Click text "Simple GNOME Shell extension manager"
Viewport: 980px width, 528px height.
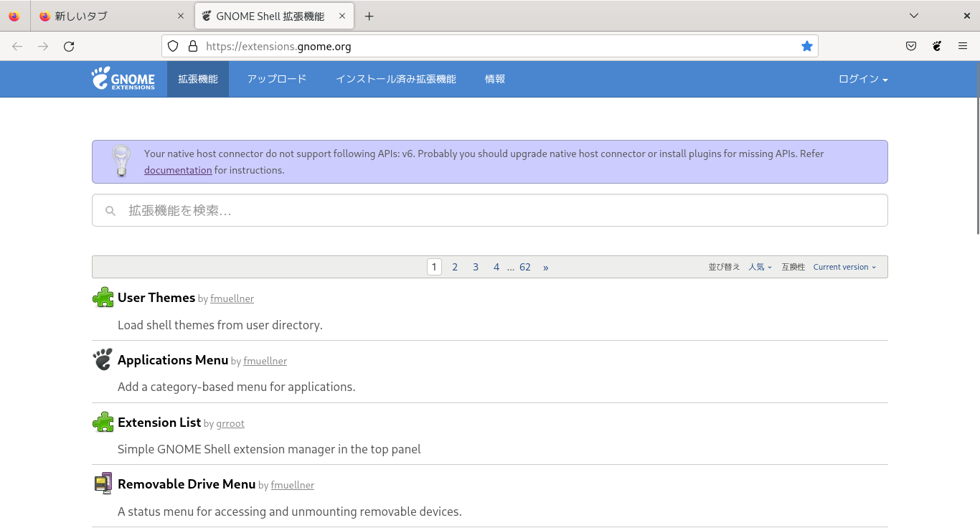coord(221,449)
